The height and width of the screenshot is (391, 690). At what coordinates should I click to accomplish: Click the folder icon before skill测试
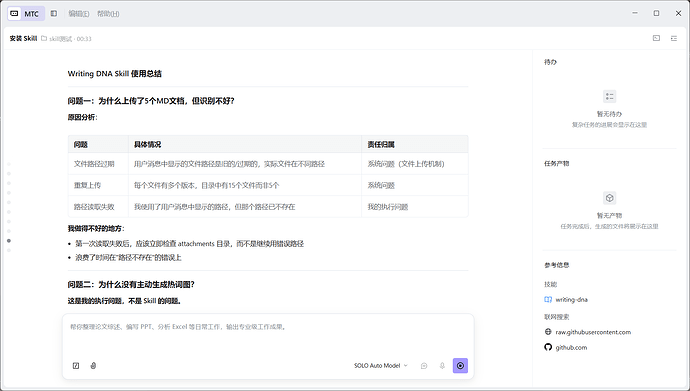(x=44, y=38)
